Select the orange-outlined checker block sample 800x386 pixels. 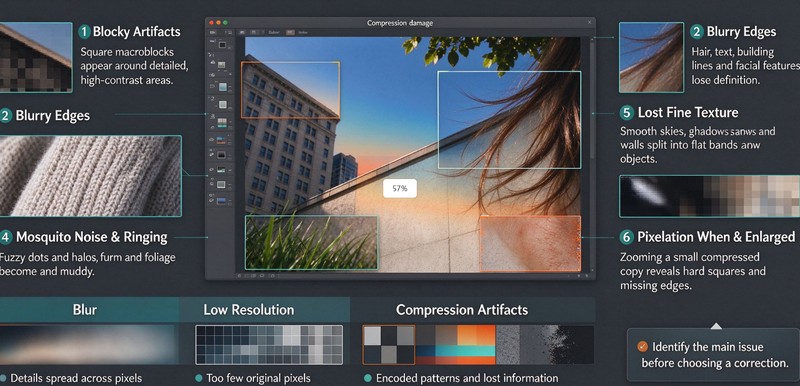coord(389,345)
